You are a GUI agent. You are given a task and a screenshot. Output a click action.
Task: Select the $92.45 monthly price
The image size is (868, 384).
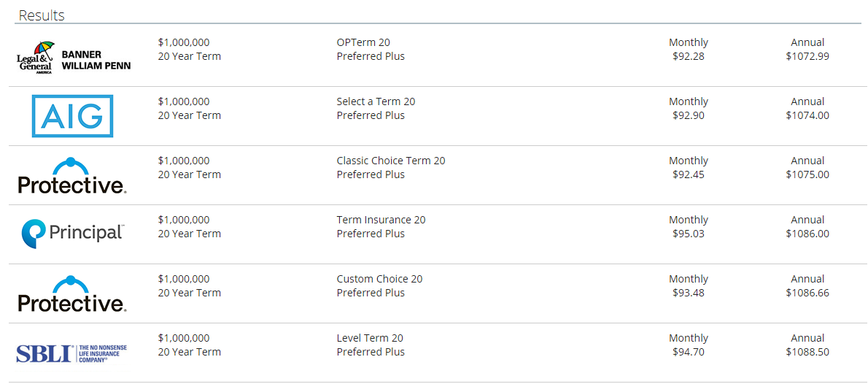689,174
